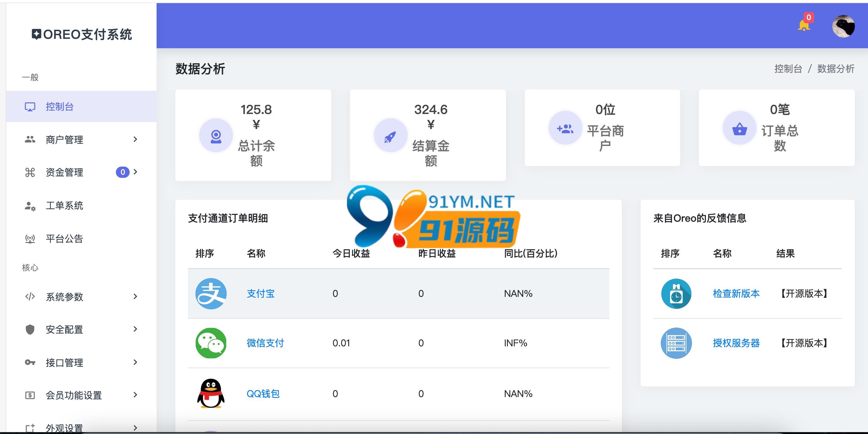Expand the 会员功能设置 chevron

click(x=135, y=395)
